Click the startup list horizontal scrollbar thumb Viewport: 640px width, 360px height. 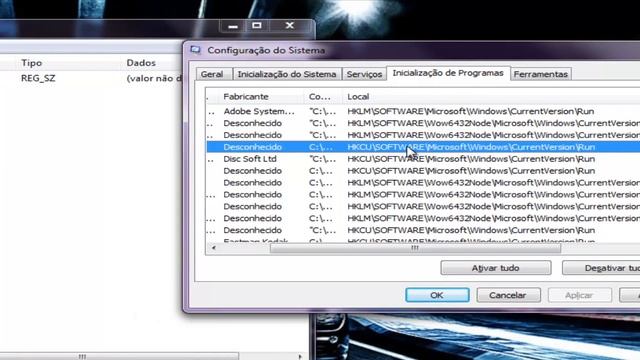coord(415,248)
